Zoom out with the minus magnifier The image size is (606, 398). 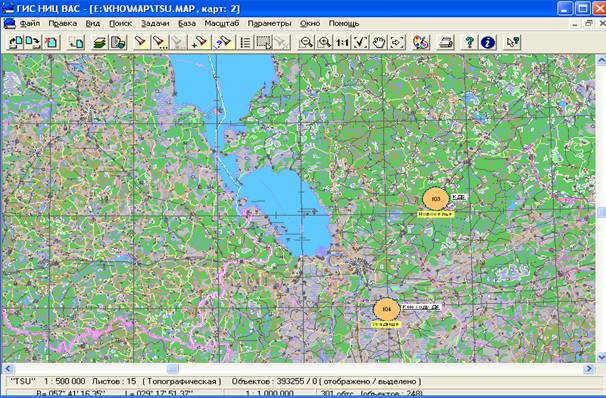(x=306, y=42)
